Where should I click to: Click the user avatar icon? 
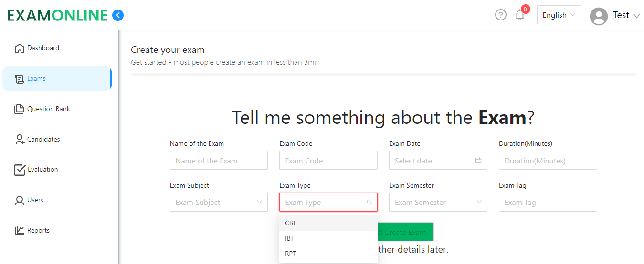[598, 16]
